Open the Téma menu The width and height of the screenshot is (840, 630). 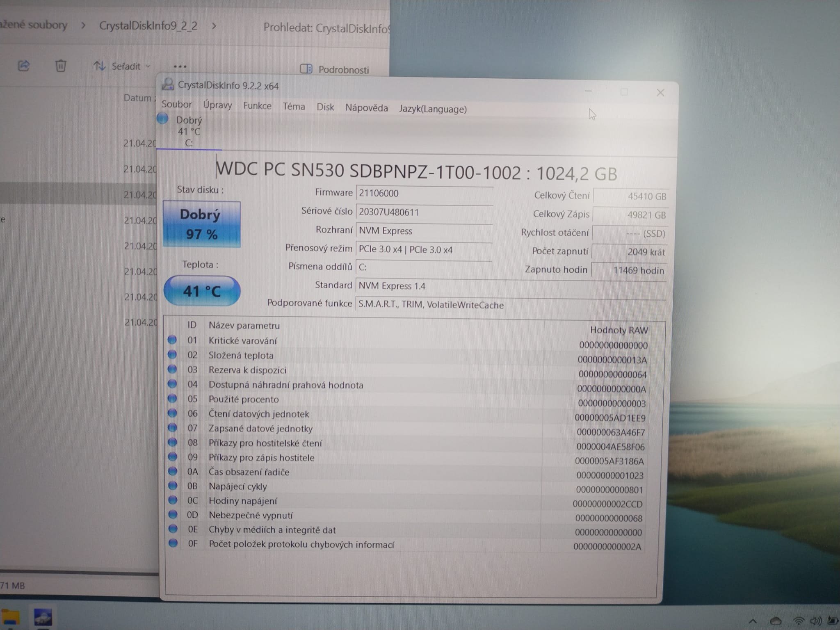coord(294,107)
